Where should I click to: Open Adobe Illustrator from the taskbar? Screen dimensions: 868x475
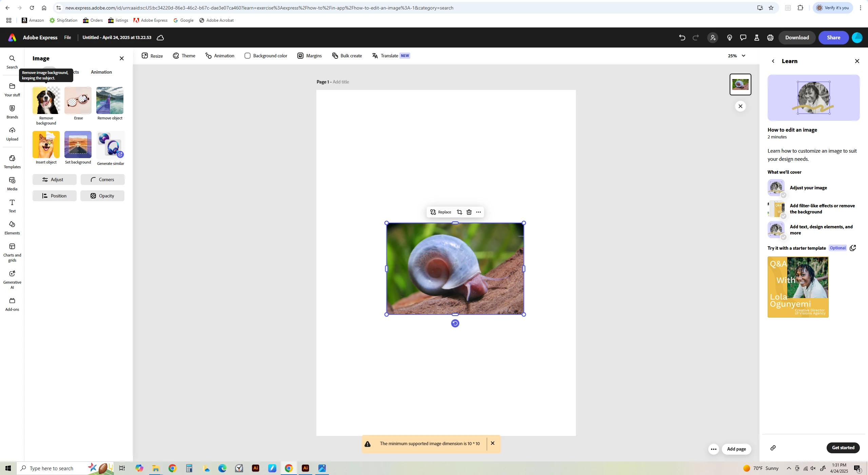256,468
